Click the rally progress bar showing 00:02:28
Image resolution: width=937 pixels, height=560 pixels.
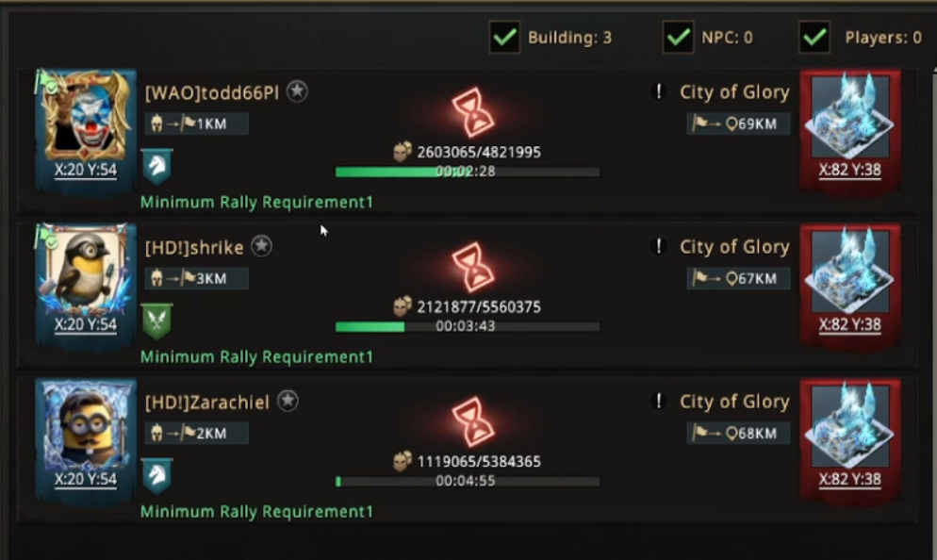pyautogui.click(x=468, y=173)
